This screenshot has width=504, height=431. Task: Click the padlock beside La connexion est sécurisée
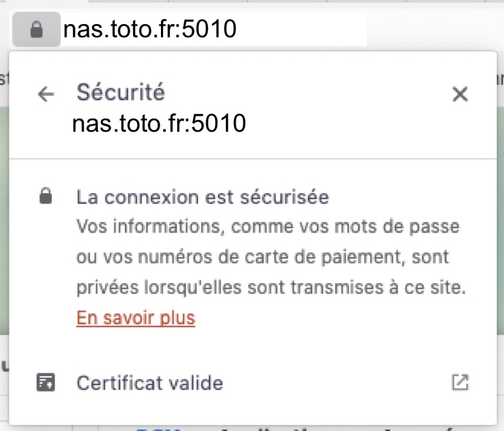(45, 195)
